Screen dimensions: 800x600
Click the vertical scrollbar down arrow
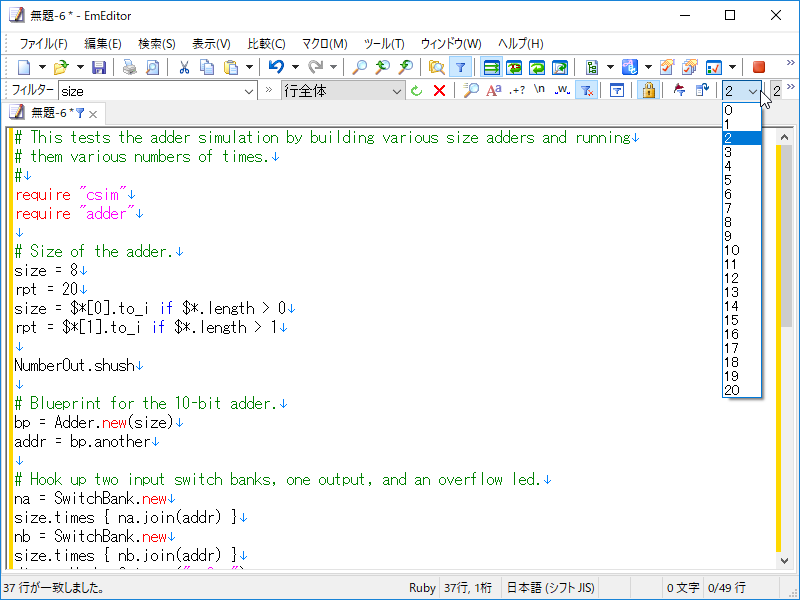point(785,561)
